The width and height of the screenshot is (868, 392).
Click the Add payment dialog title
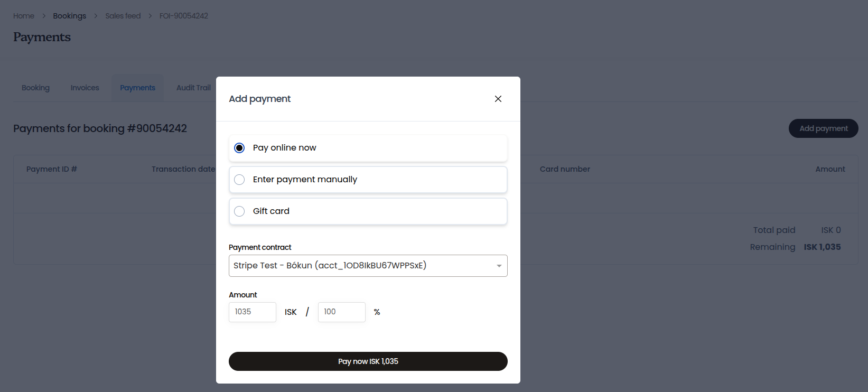(x=260, y=99)
